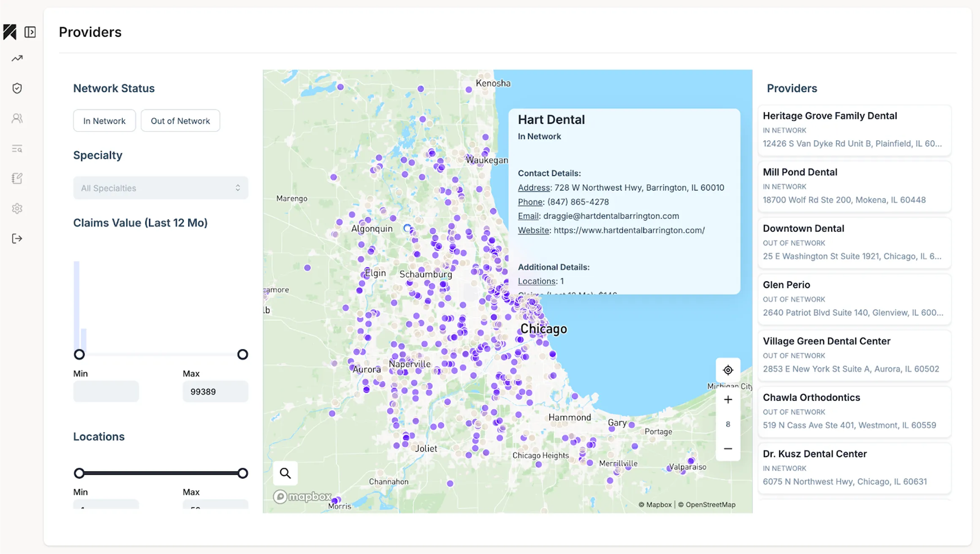Open the trending analytics chart icon
The image size is (980, 554).
[17, 58]
